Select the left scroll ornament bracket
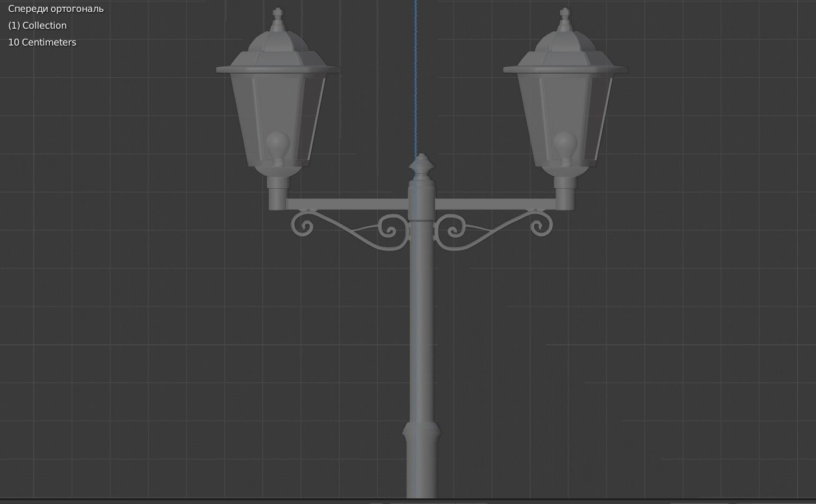Viewport: 816px width, 504px height. coord(349,231)
